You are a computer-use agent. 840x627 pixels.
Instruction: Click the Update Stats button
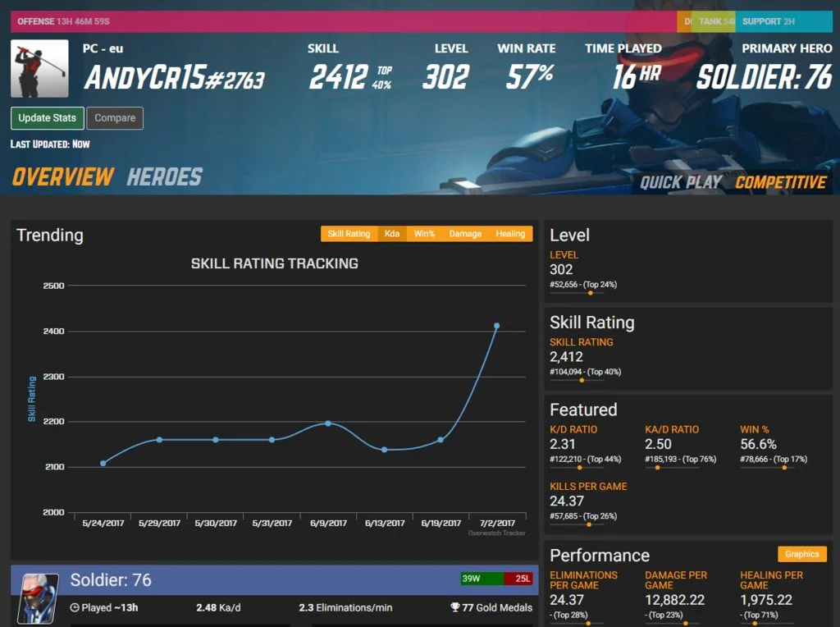pos(47,118)
